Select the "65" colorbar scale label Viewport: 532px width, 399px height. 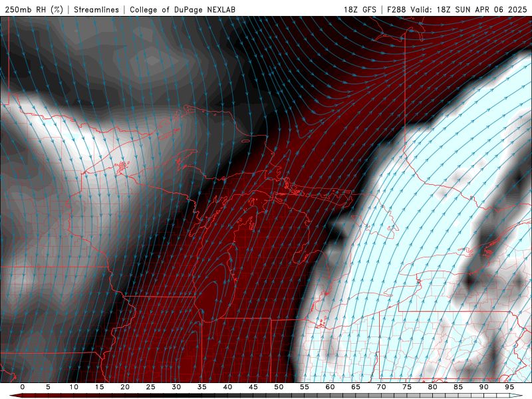[356, 387]
